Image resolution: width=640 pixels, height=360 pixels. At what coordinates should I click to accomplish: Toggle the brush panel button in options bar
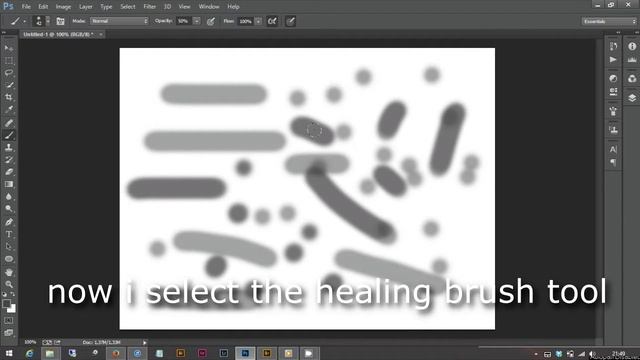pyautogui.click(x=60, y=21)
